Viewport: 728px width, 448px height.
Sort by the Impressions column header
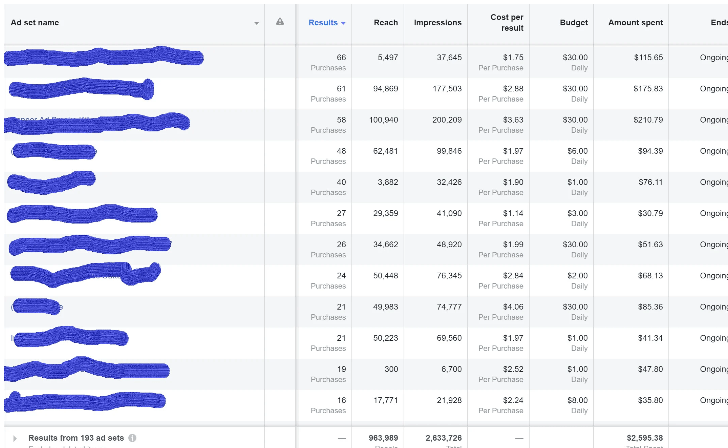(x=438, y=22)
